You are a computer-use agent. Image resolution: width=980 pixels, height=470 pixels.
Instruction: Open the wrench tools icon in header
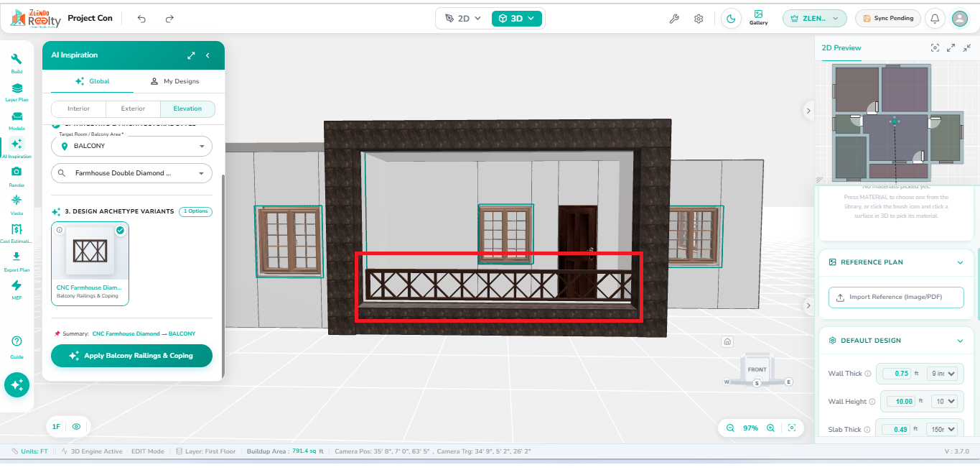pos(674,19)
